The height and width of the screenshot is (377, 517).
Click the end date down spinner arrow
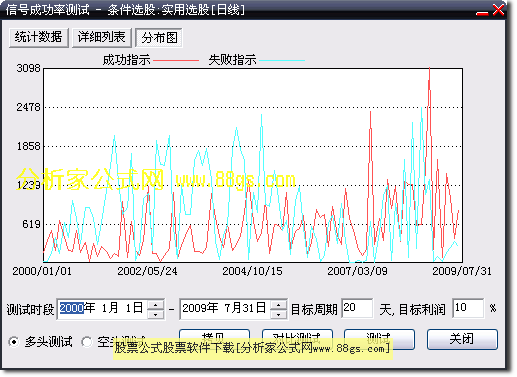(278, 314)
